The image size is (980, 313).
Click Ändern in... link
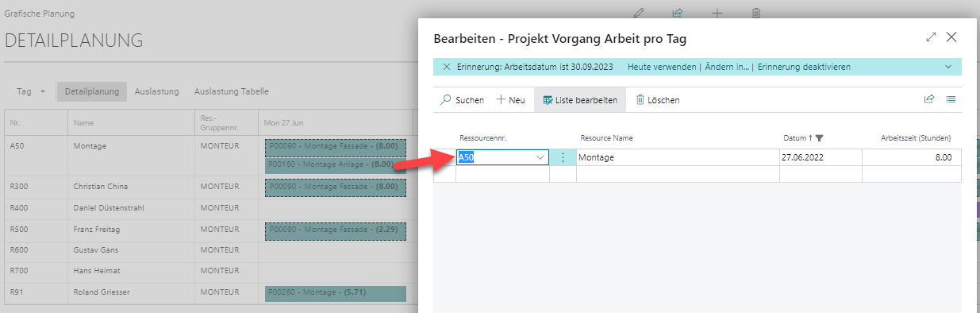point(726,67)
